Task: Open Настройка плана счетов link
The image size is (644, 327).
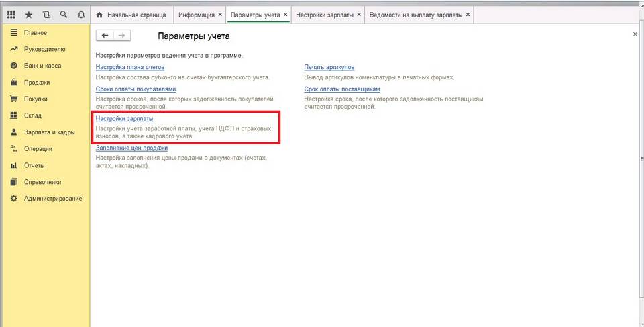Action: click(x=130, y=68)
